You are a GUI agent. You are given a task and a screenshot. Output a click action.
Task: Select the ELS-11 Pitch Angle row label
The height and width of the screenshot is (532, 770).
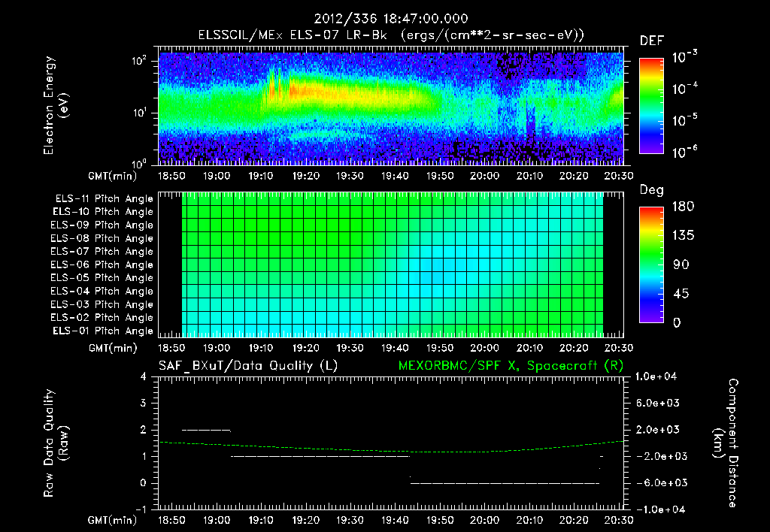(104, 199)
